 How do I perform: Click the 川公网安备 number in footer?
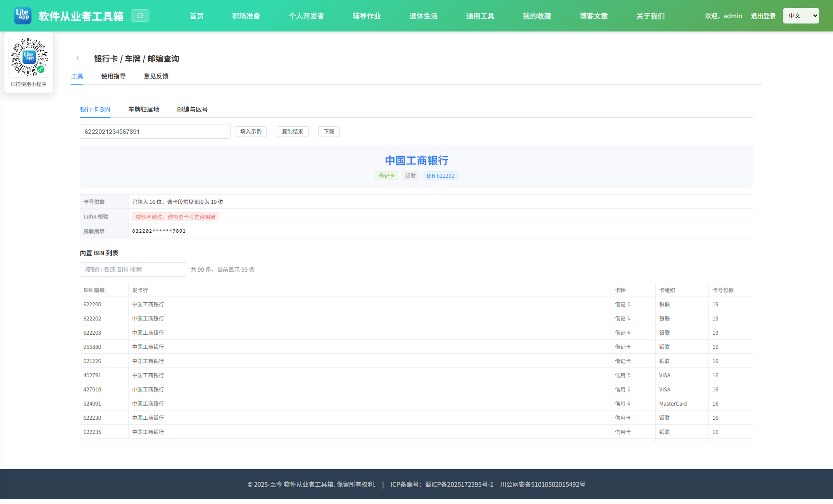click(543, 484)
